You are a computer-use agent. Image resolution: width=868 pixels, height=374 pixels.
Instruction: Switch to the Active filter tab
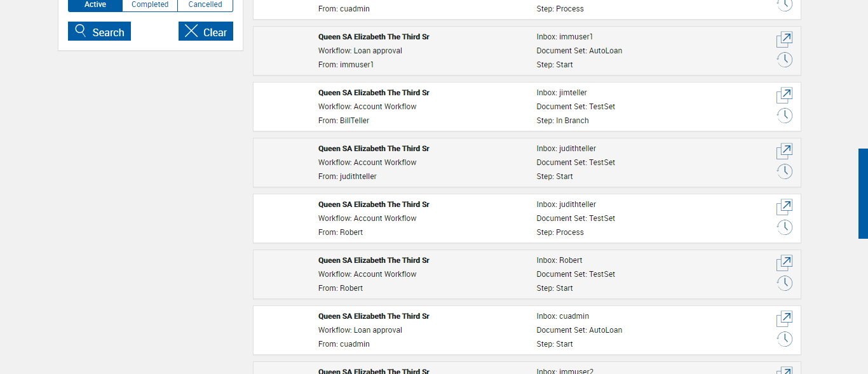95,5
